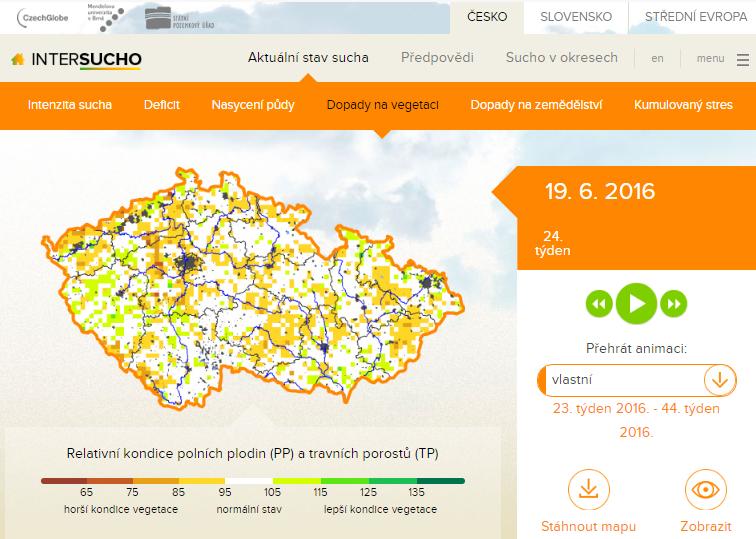Click the dark green legend segment above 135
756x539 pixels.
441,481
